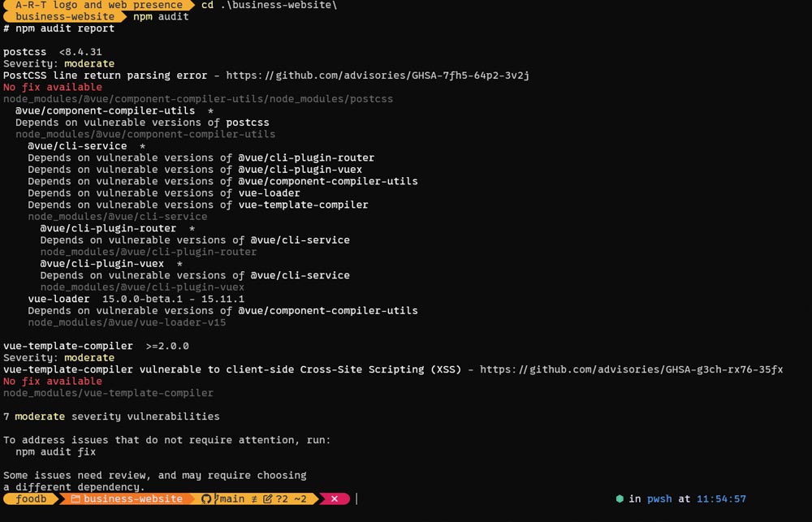
Task: Click the 'npm audit' command at top
Action: pyautogui.click(x=161, y=16)
